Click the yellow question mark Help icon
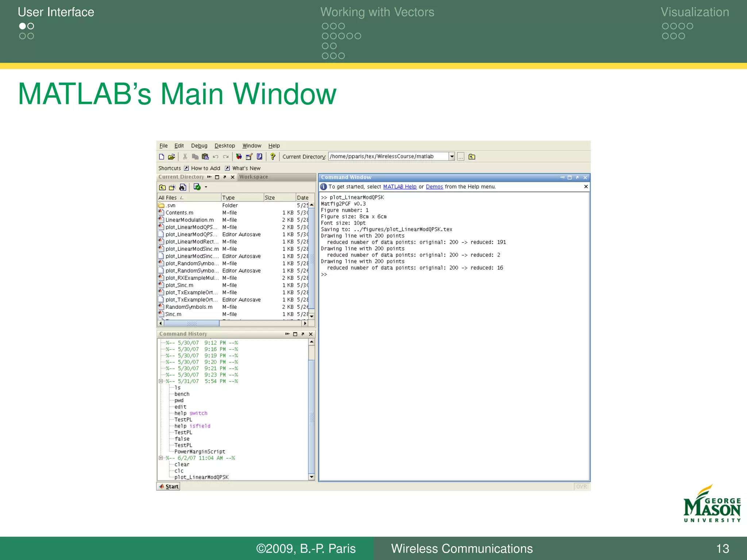 tap(272, 157)
